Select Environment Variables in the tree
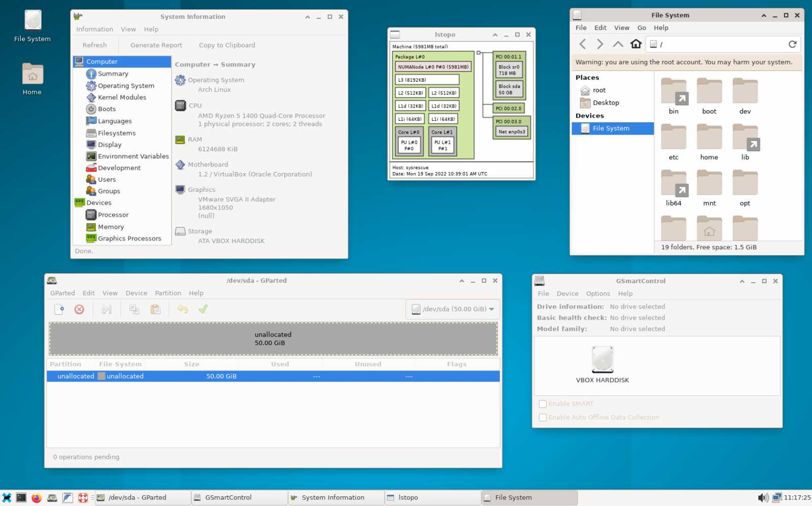This screenshot has height=506, width=812. [133, 156]
